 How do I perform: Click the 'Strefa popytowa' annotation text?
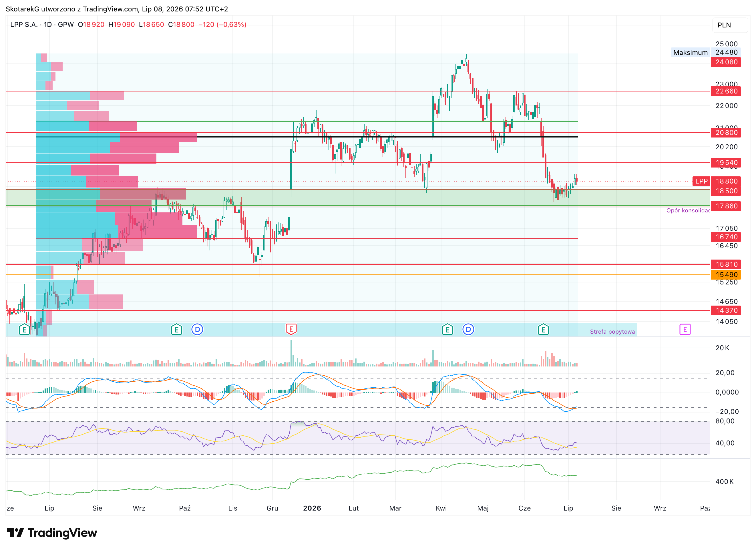click(612, 332)
